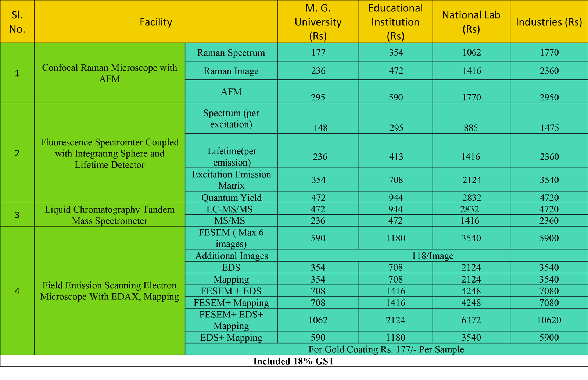Click the standalone "AFM" sub-facility cell
The height and width of the screenshot is (380, 588).
[x=231, y=92]
